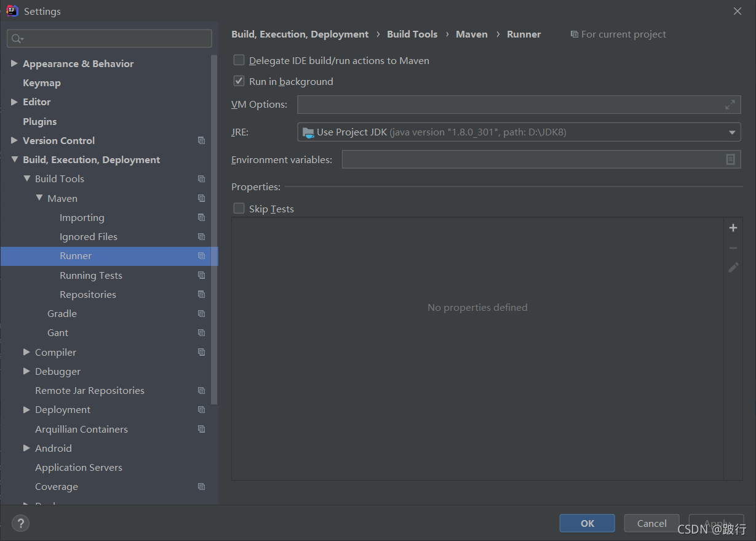This screenshot has height=541, width=756.
Task: Click project-level icon next to Repositories
Action: click(x=201, y=295)
